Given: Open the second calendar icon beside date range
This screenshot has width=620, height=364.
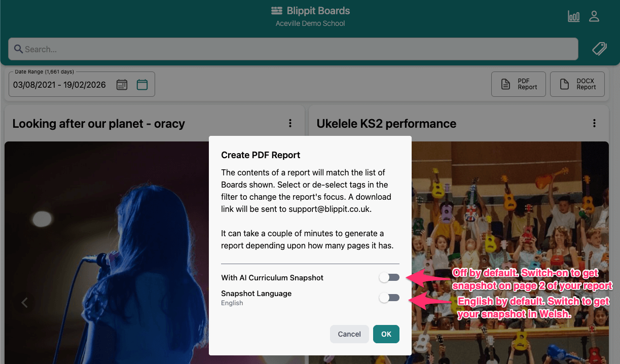Looking at the screenshot, I should click(142, 85).
